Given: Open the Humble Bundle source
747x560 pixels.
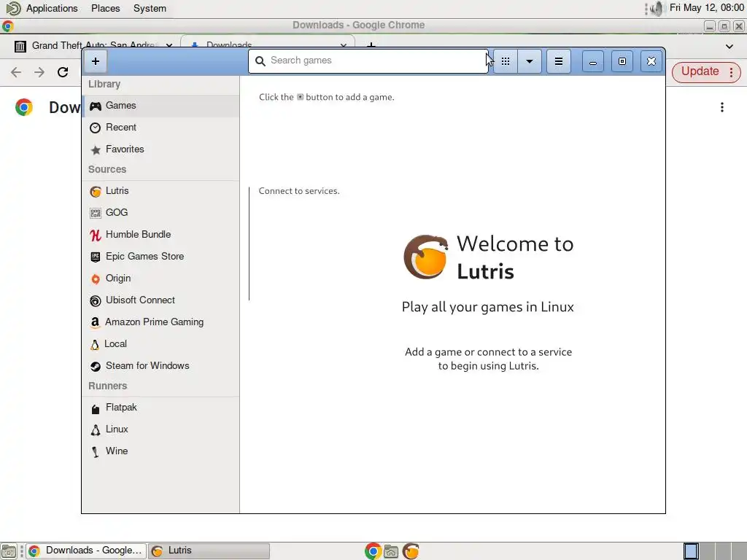Looking at the screenshot, I should [161, 235].
